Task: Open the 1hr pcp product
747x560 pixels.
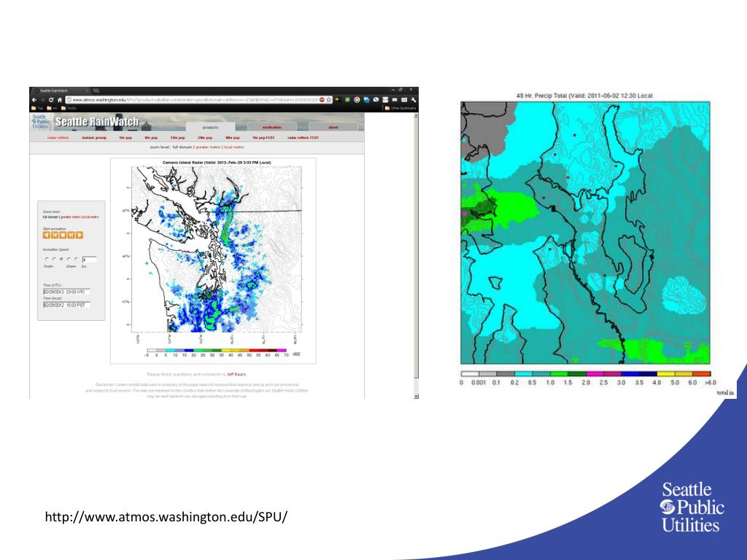Action: click(125, 138)
